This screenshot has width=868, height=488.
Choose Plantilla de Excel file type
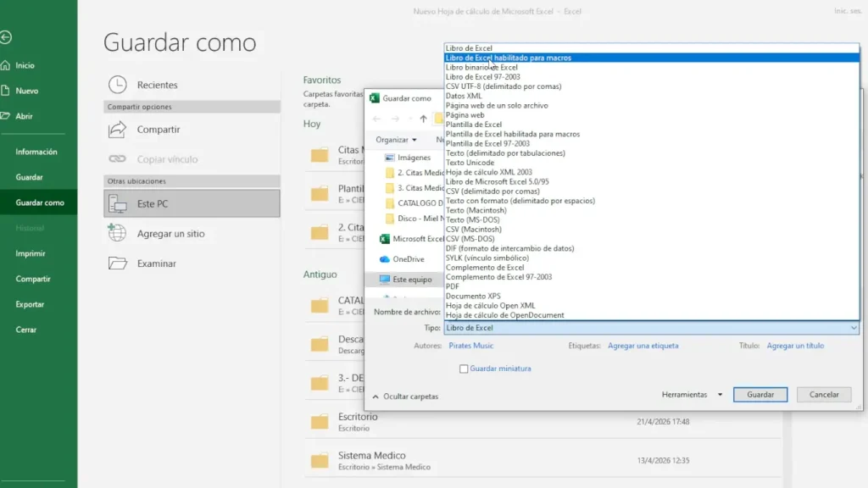[652, 125]
